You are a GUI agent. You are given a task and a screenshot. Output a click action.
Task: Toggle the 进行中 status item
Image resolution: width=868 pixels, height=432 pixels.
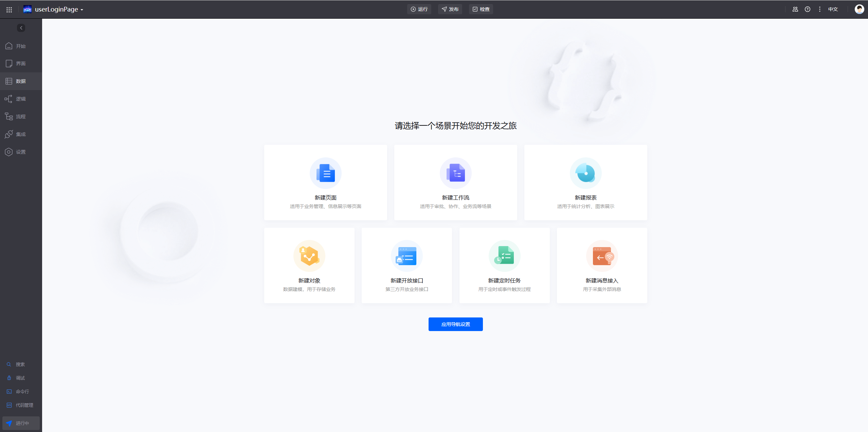(x=21, y=423)
